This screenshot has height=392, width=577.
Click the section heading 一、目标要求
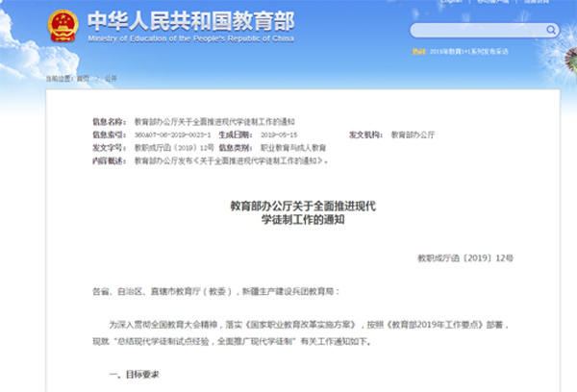pyautogui.click(x=134, y=375)
